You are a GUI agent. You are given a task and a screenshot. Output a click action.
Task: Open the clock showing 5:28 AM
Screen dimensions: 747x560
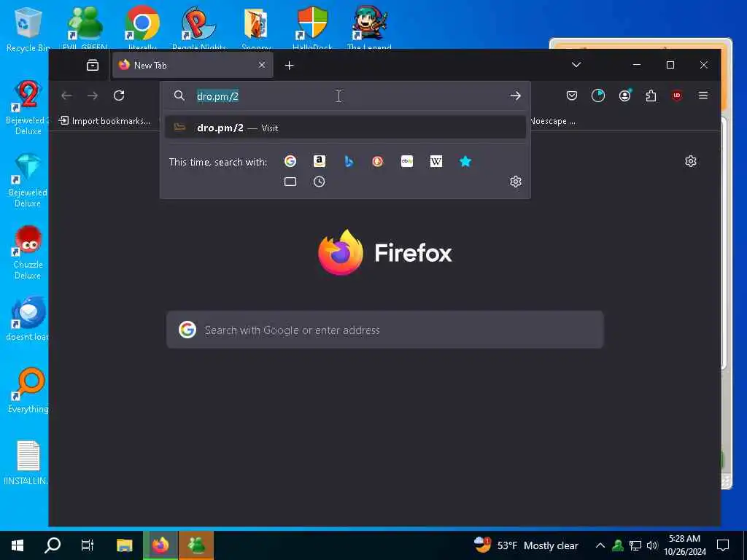(x=684, y=545)
